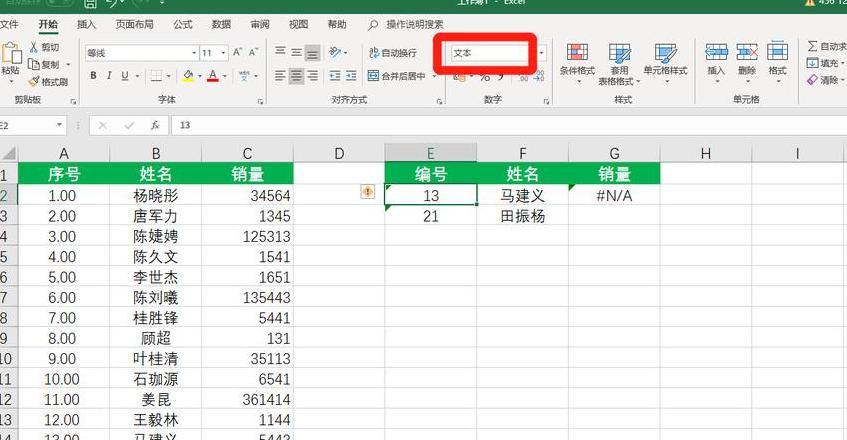Apply percent style % icon
This screenshot has height=440, width=847.
485,78
